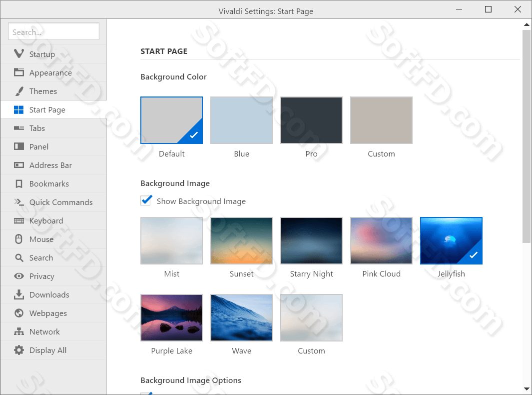The width and height of the screenshot is (532, 395).
Task: Choose the Blue background color swatch
Action: pyautogui.click(x=242, y=120)
